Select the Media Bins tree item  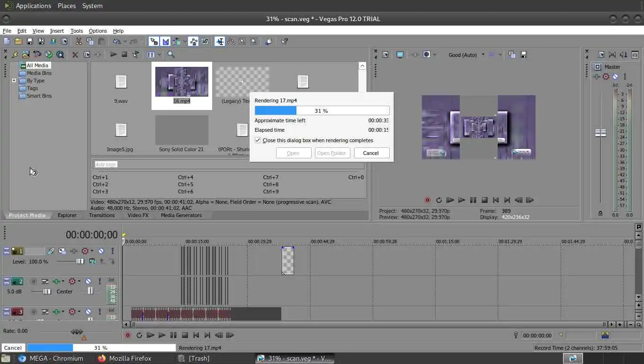pos(39,73)
